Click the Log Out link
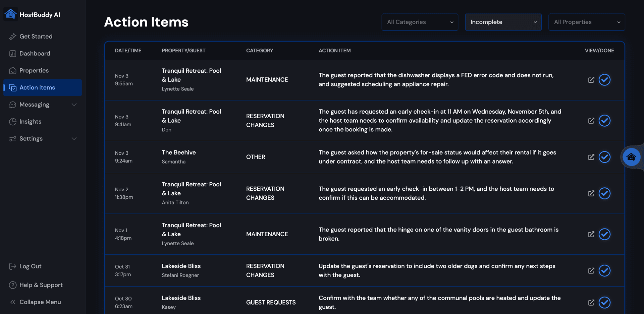 [30, 266]
